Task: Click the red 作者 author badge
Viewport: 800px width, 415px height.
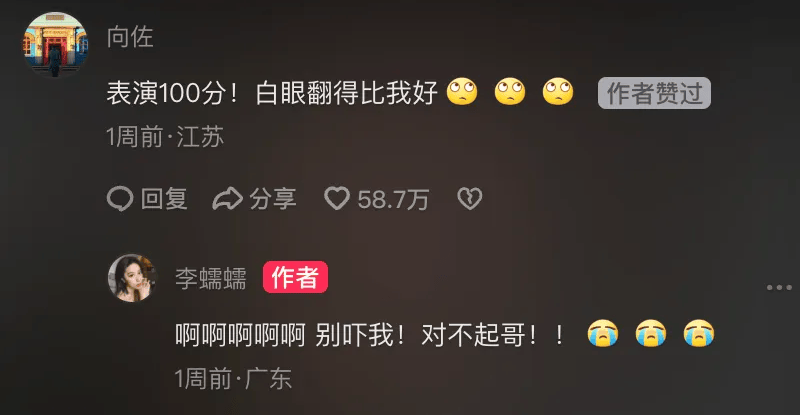Action: [295, 277]
